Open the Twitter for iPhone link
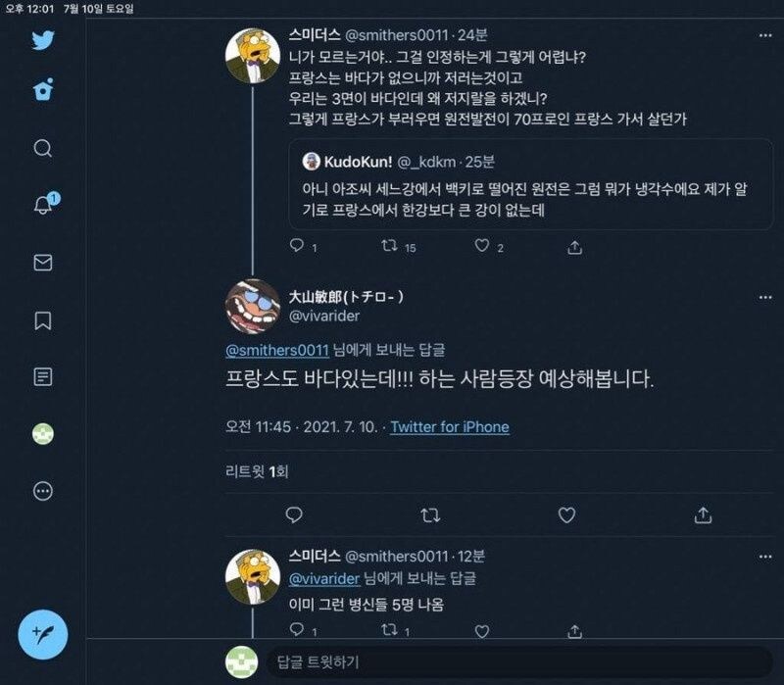Viewport: 784px width, 685px height. coord(451,427)
